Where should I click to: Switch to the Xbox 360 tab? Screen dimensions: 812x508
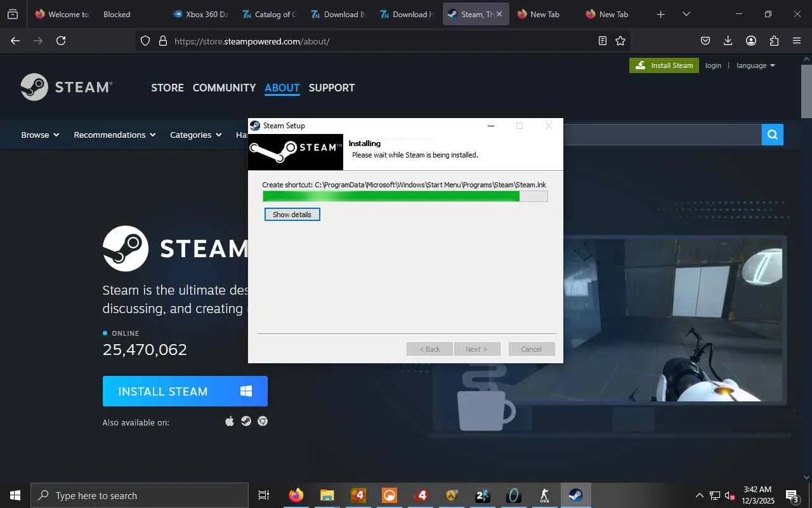click(200, 14)
